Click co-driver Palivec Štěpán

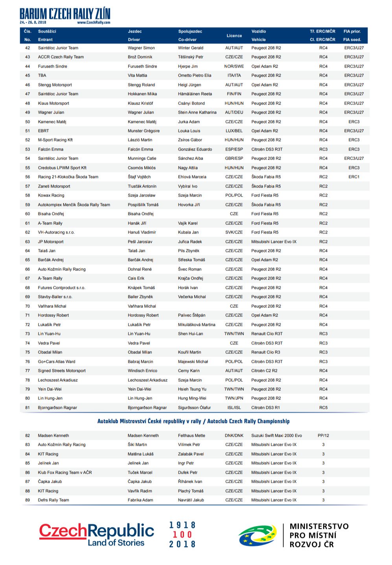[x=191, y=315]
